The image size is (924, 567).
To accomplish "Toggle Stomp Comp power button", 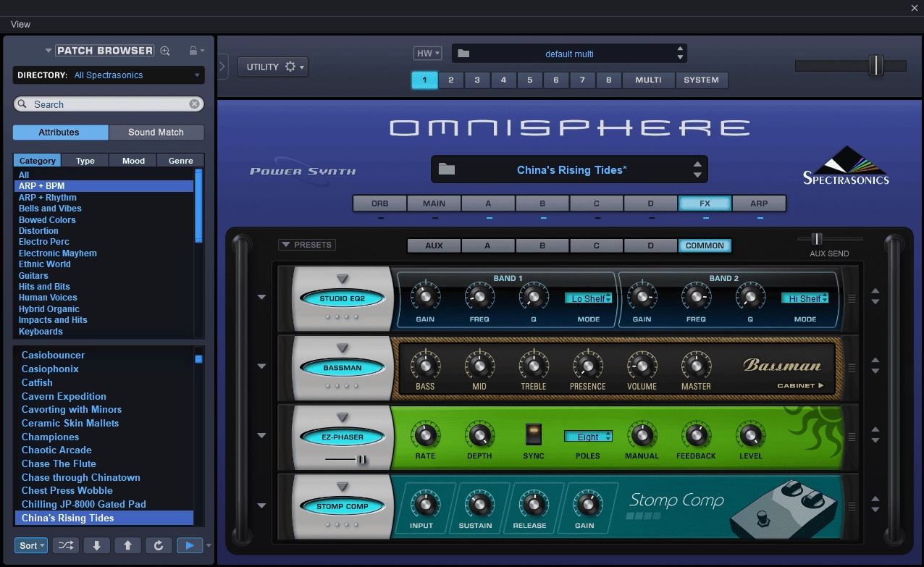I will [343, 507].
